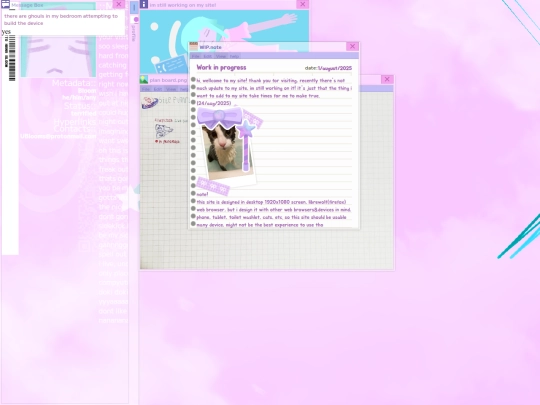Image resolution: width=540 pixels, height=405 pixels.
Task: Open the View menu in plan board.png window
Action: 171,89
